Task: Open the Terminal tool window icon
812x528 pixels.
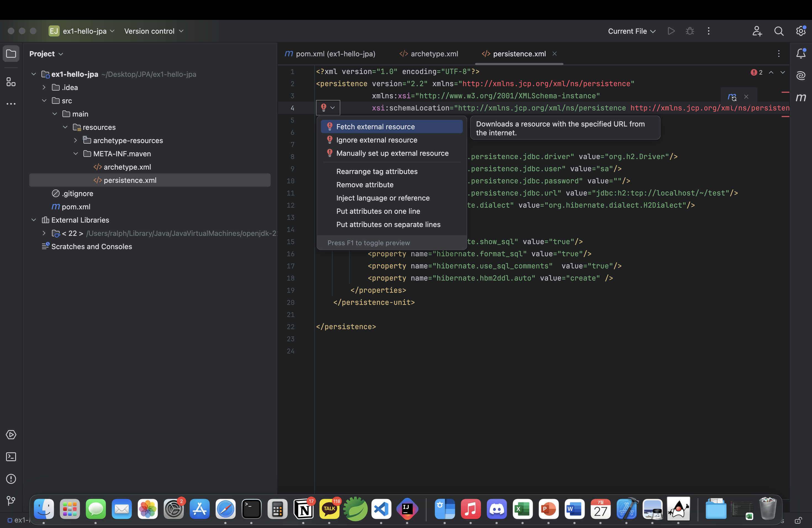Action: [x=11, y=457]
